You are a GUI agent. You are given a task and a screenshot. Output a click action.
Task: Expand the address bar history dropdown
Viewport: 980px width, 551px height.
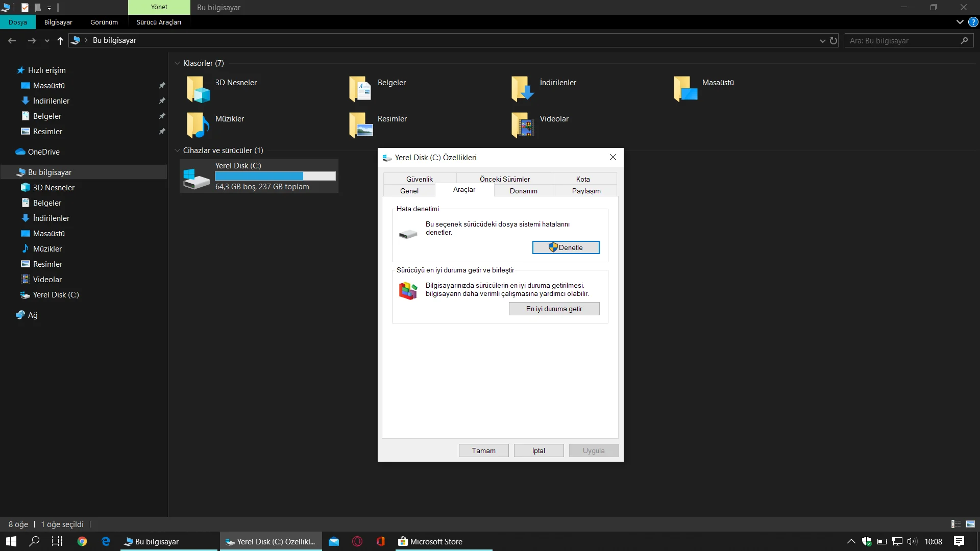tap(822, 41)
